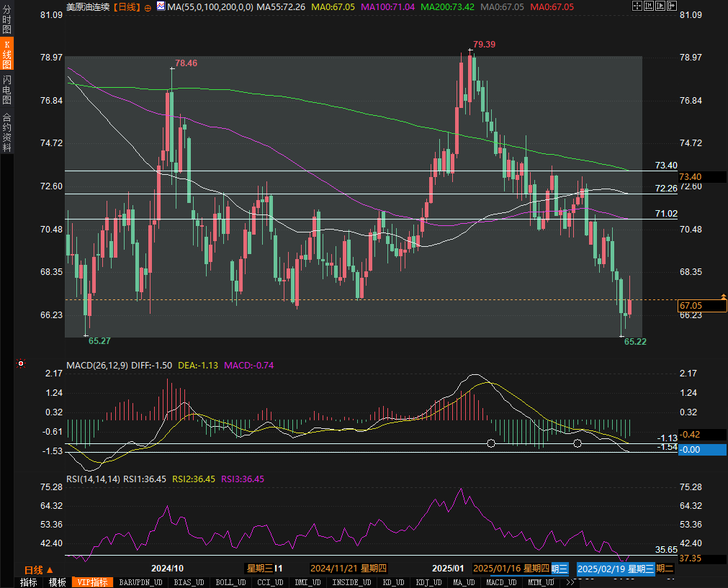The image size is (728, 588).
Task: Open the 闪电图 side tab
Action: (x=6, y=89)
